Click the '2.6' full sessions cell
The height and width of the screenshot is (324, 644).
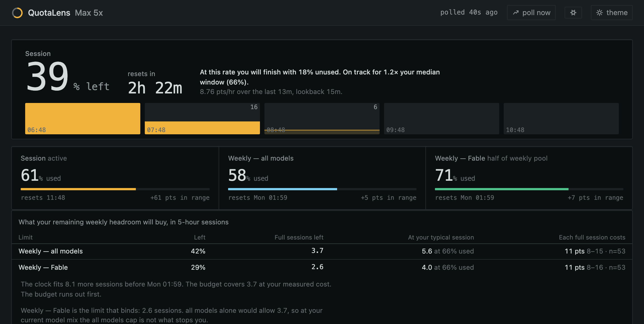click(317, 267)
